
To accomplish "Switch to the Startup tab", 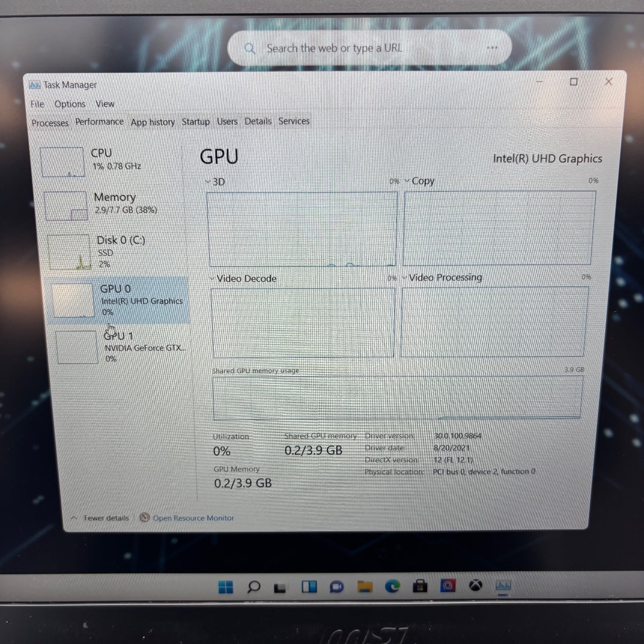I will pos(195,122).
